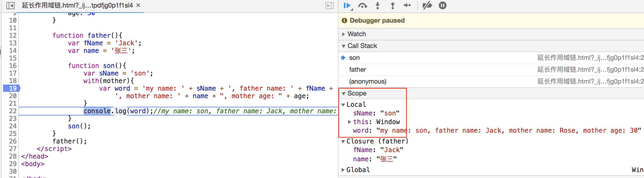Viewport: 644px width, 178px height.
Task: Collapse the Local scope group
Action: [x=343, y=105]
